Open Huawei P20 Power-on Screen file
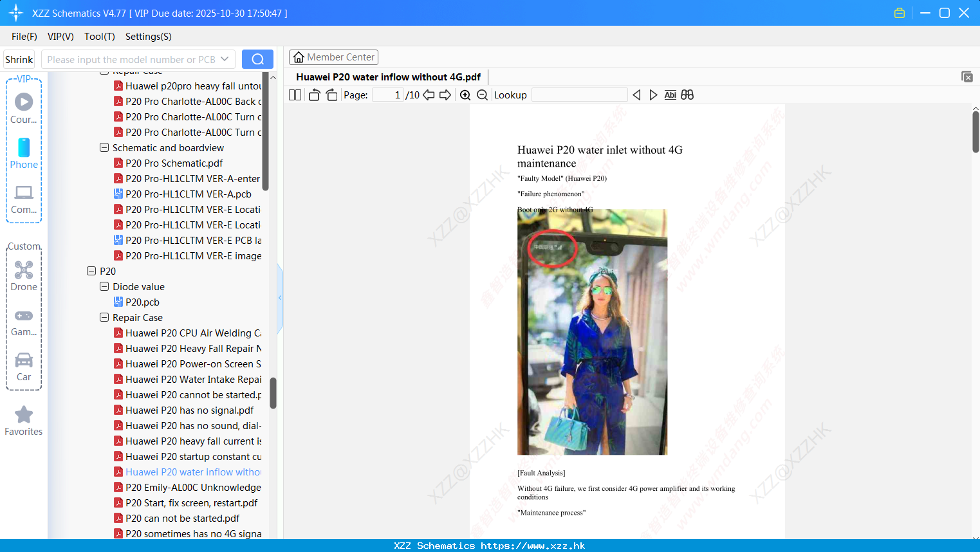This screenshot has height=552, width=980. [187, 363]
